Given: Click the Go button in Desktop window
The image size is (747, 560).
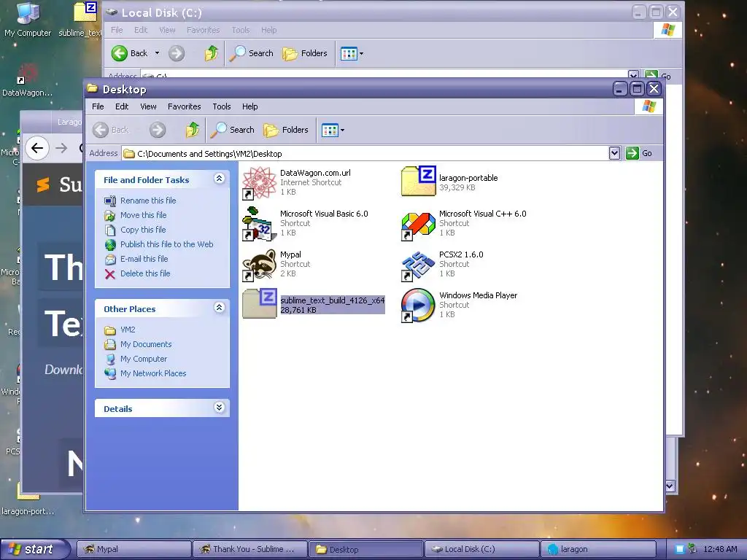Looking at the screenshot, I should (x=639, y=153).
